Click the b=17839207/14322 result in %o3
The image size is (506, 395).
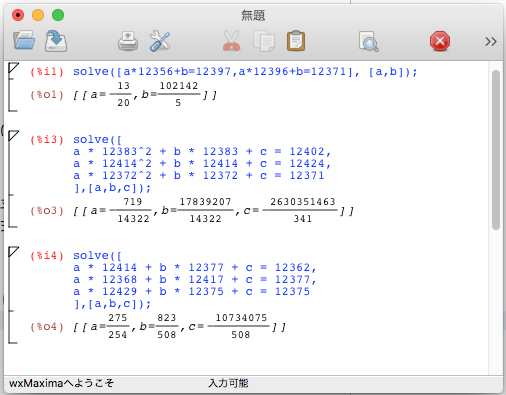point(197,210)
